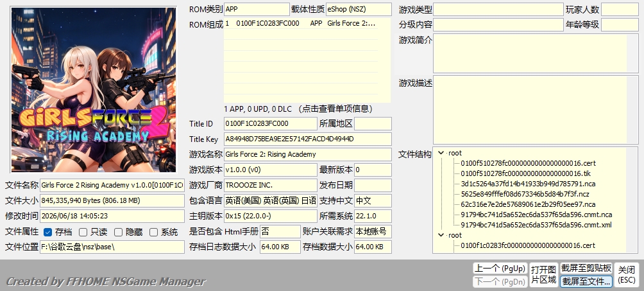This screenshot has height=291, width=644.
Task: Click the empty 分级内容 field
Action: (498, 24)
